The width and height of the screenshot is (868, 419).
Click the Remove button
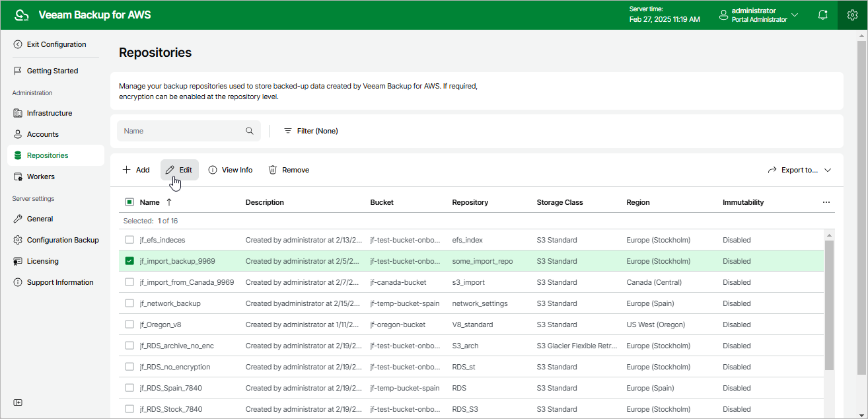click(x=289, y=170)
